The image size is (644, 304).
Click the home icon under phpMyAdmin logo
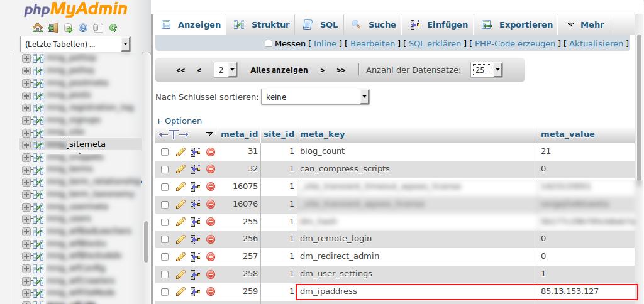(x=37, y=28)
